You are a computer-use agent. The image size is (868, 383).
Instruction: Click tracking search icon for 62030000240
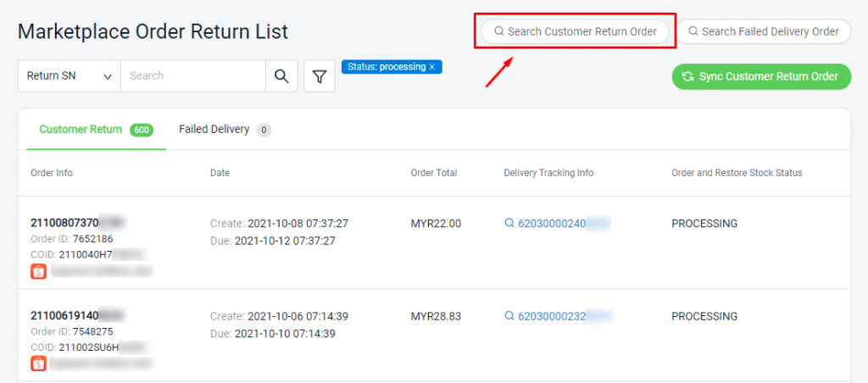pos(509,224)
